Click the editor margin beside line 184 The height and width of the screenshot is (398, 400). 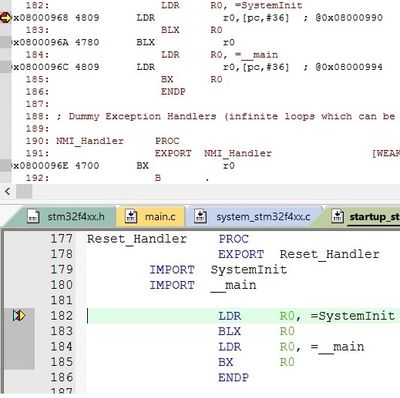point(19,347)
